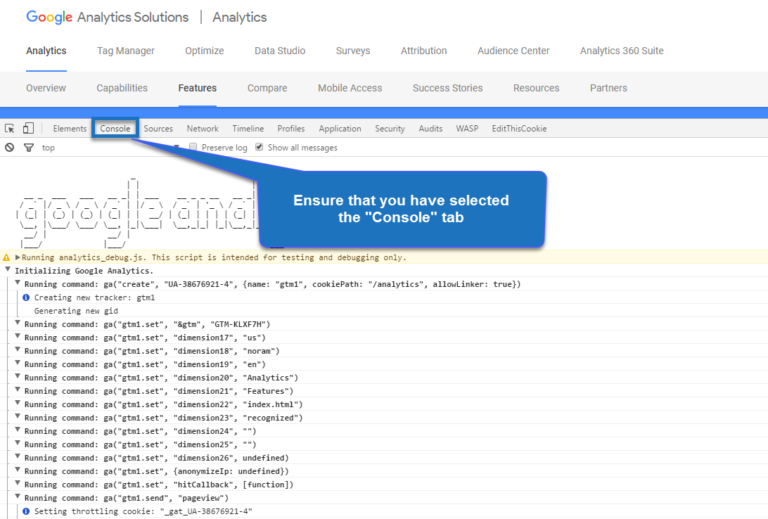Collapse the dimension21 "Features" command group
Image resolution: width=768 pixels, height=519 pixels.
tap(18, 390)
